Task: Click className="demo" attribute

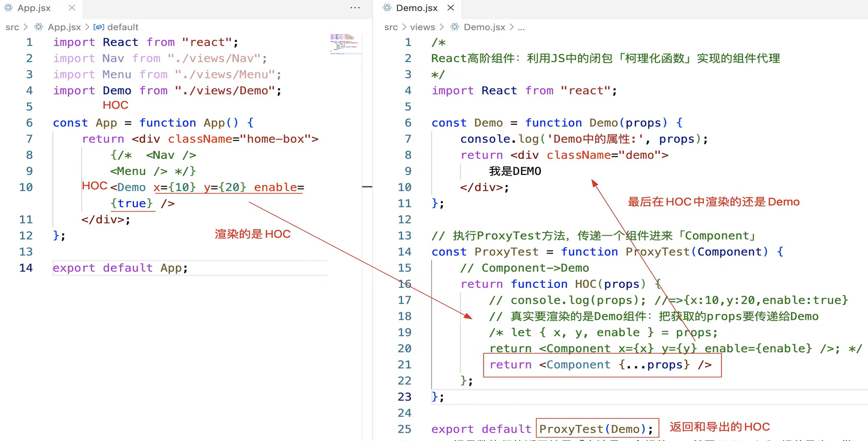Action: (604, 155)
